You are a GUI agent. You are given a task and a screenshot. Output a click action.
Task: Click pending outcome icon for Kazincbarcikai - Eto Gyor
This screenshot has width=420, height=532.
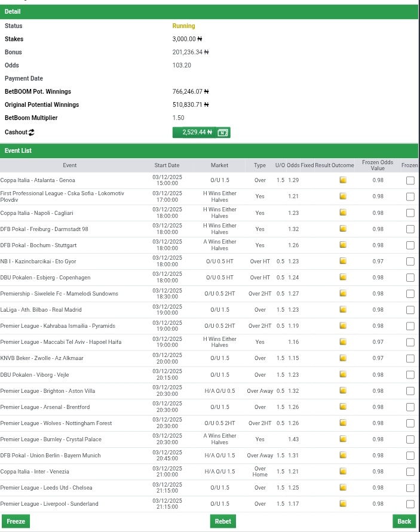coord(343,261)
